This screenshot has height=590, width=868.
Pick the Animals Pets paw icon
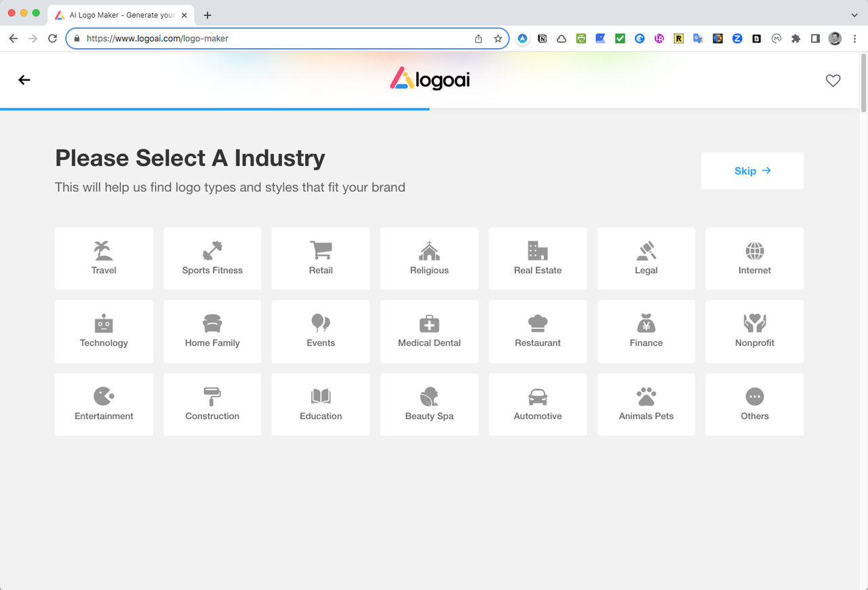click(x=646, y=397)
